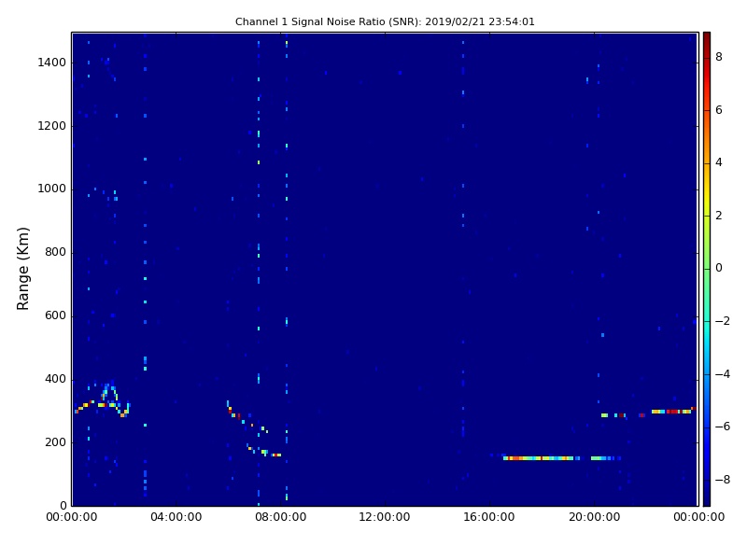
Task: Click the 12:00:00 time axis label
Action: click(385, 517)
